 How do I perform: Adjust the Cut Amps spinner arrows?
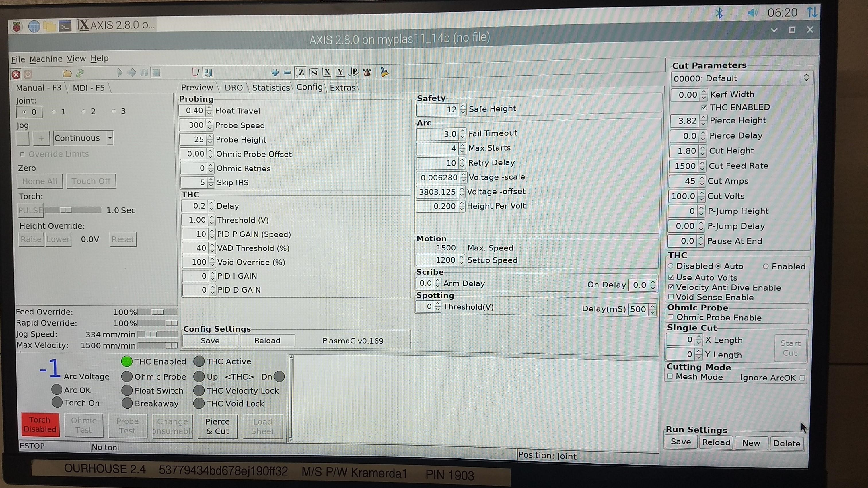(702, 181)
